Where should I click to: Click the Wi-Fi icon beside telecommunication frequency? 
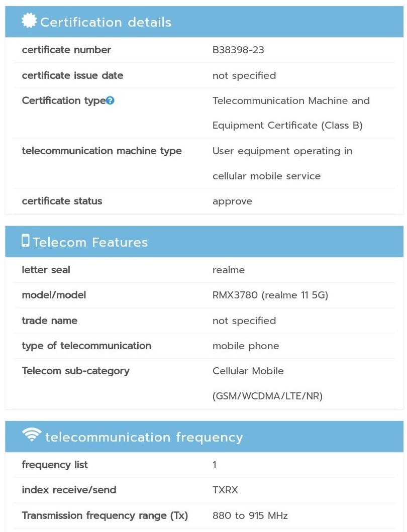[x=32, y=435]
